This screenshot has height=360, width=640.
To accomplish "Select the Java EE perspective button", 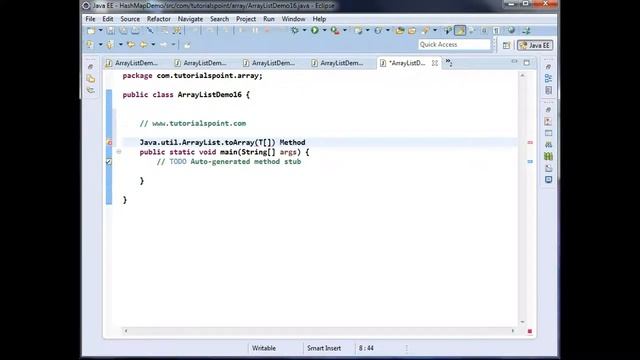I will (x=535, y=45).
